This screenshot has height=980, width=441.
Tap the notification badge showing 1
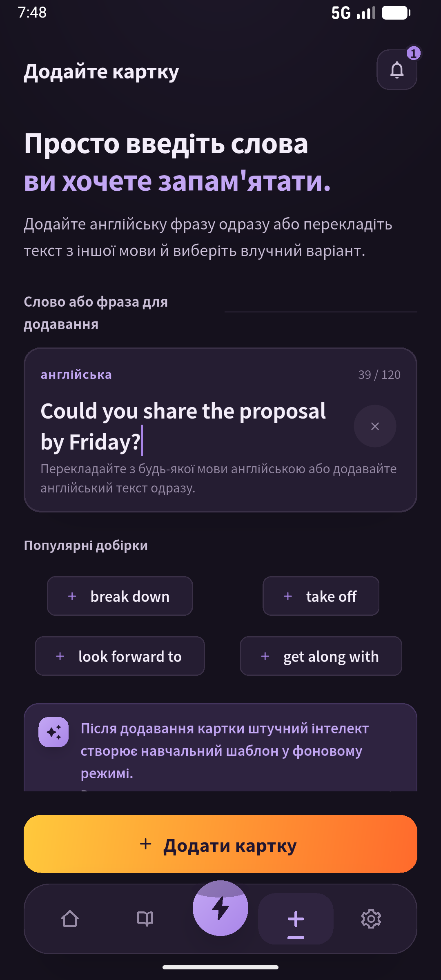[x=414, y=53]
